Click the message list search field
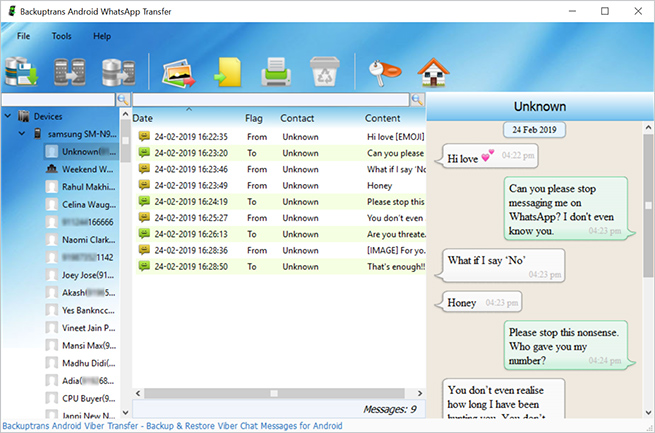655x433 pixels. 270,100
